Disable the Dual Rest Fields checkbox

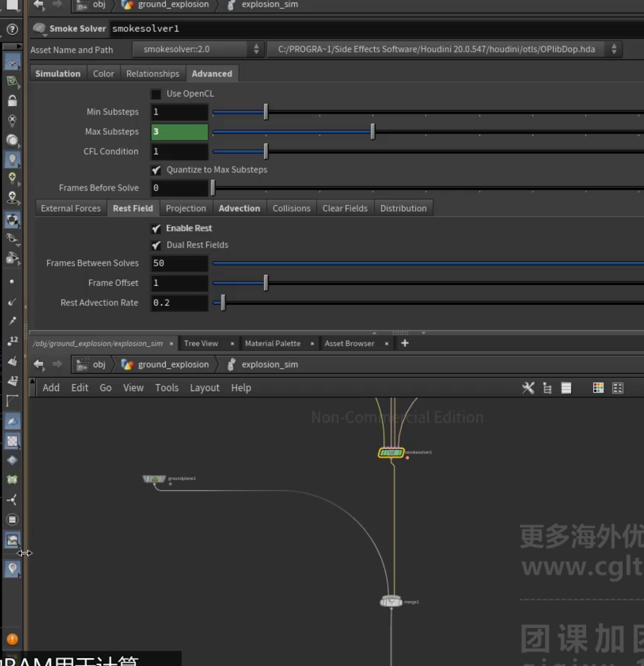(156, 245)
